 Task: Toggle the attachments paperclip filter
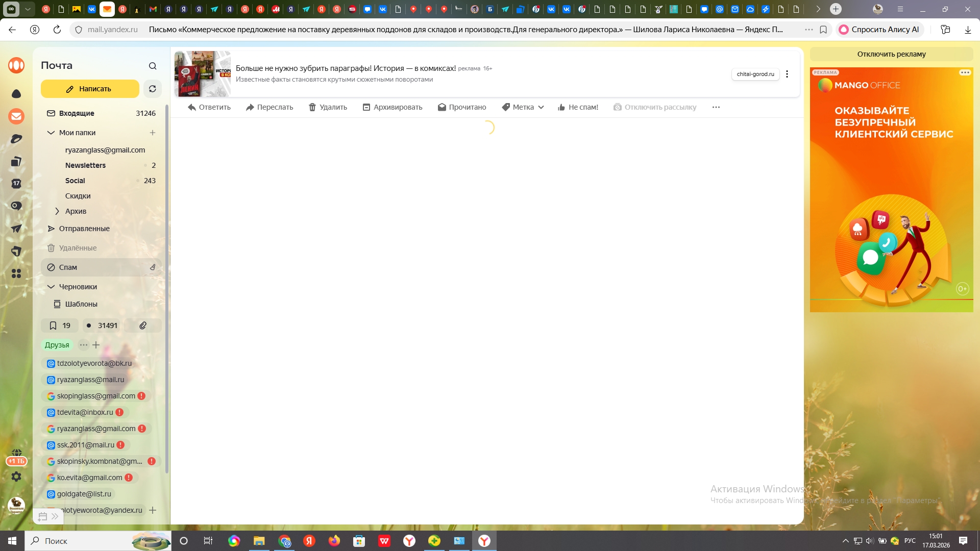(143, 325)
